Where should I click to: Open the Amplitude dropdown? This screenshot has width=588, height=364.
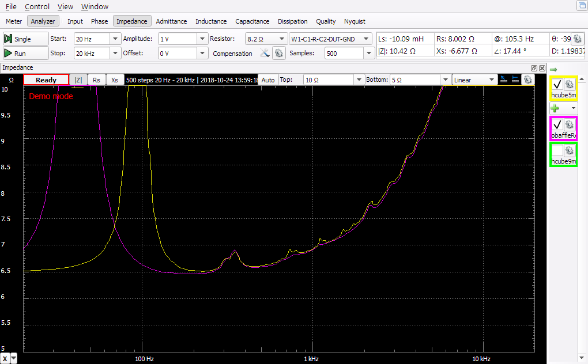coord(202,39)
